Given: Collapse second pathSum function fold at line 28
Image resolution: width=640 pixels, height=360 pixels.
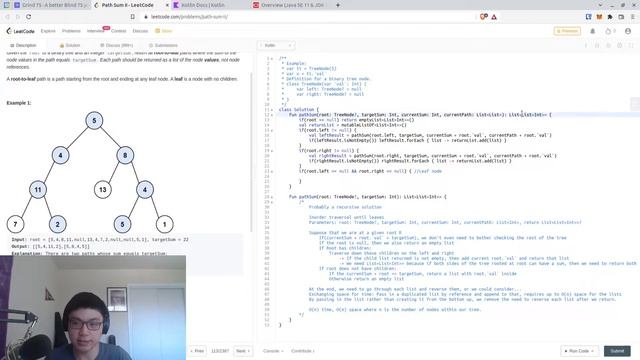Looking at the screenshot, I should click(272, 197).
